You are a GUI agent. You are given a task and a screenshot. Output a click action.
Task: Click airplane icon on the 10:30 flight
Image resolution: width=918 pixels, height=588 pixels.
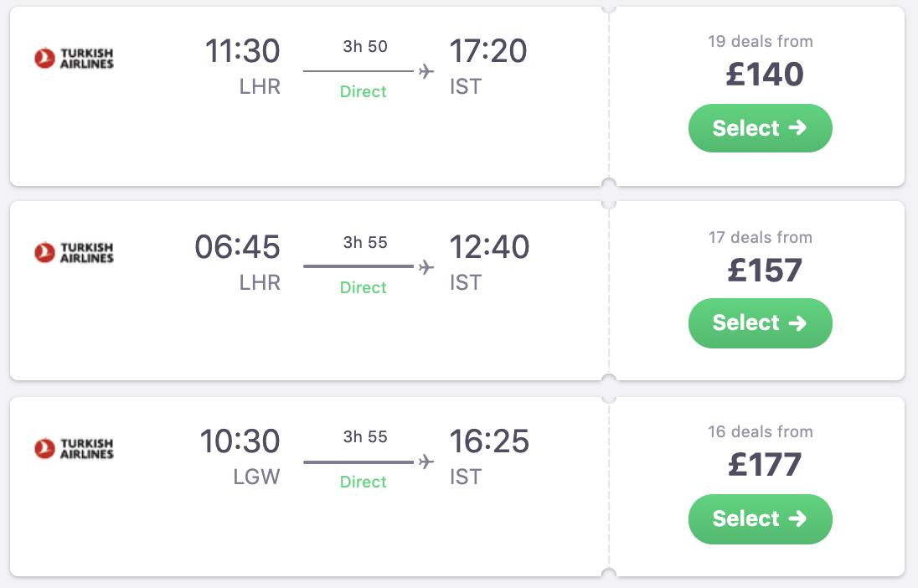pos(426,462)
